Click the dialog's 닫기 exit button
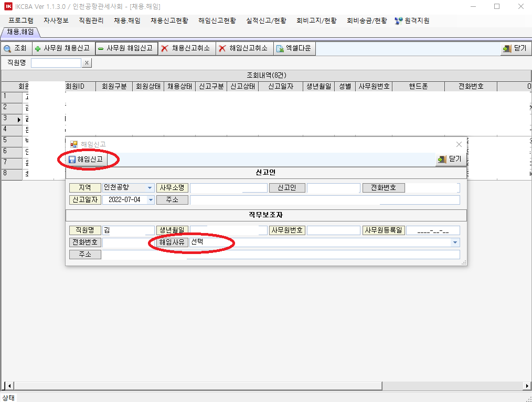This screenshot has height=402, width=532. 451,160
